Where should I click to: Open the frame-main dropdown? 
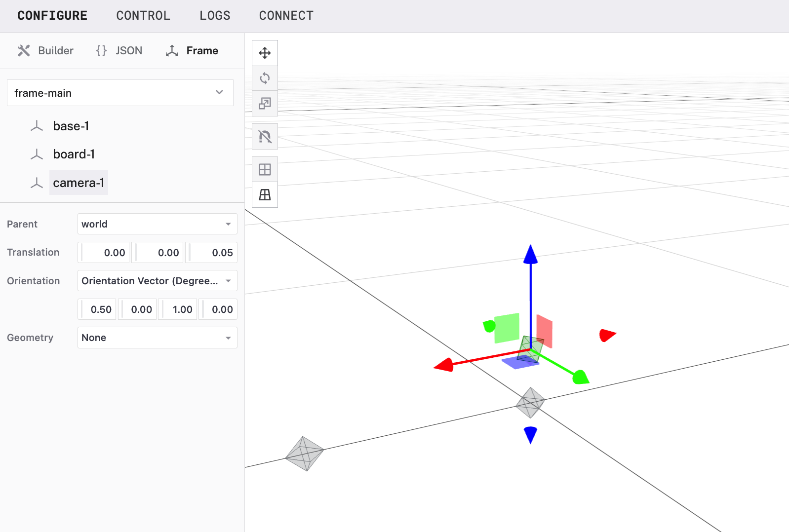[x=120, y=93]
